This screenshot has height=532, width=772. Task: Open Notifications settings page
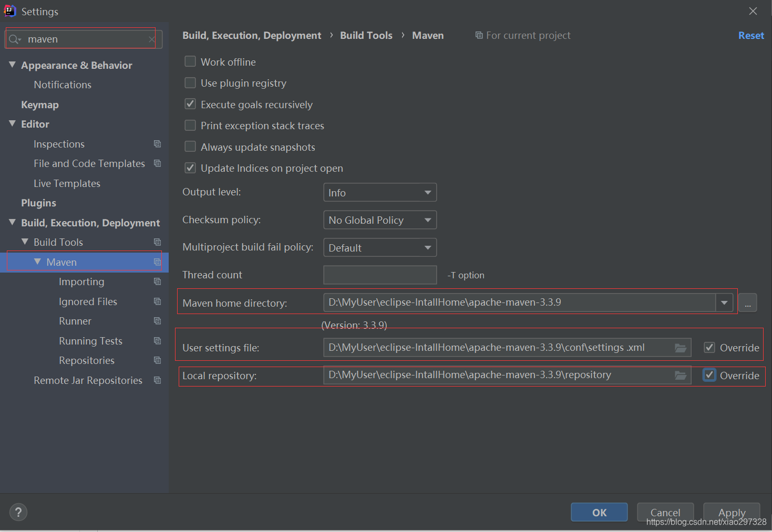[x=63, y=85]
